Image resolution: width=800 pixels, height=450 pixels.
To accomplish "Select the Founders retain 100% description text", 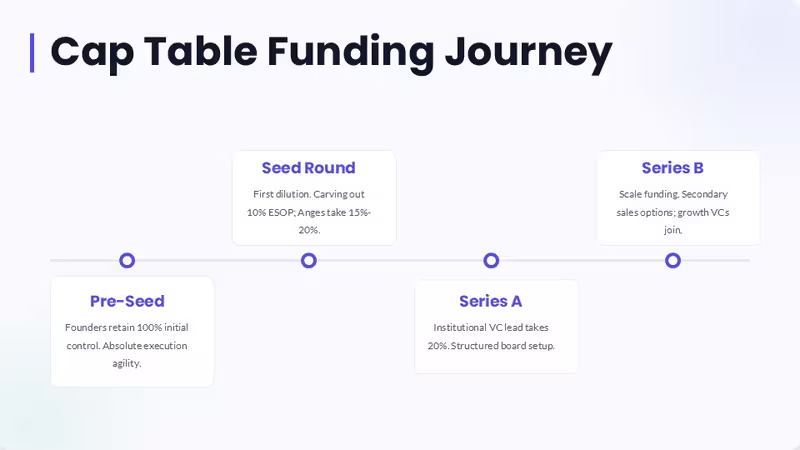I will pyautogui.click(x=127, y=345).
